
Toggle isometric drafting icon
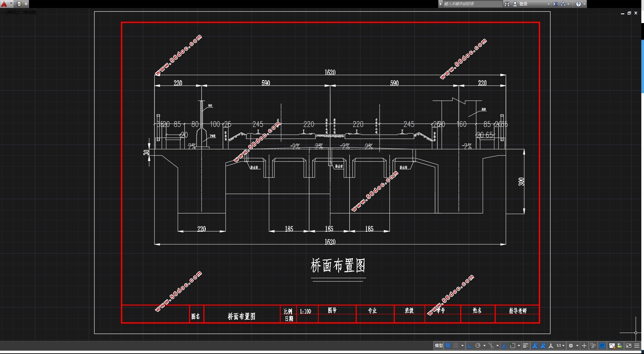click(x=491, y=346)
